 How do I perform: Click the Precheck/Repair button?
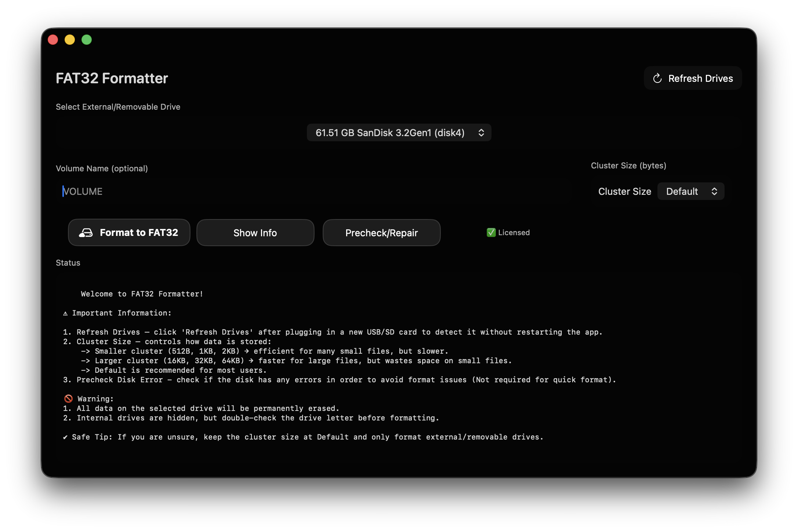pos(382,233)
